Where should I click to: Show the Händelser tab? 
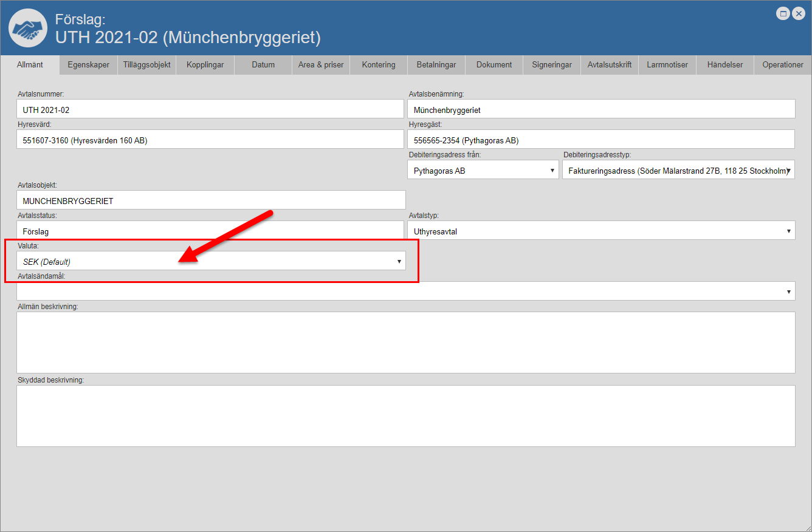point(724,65)
